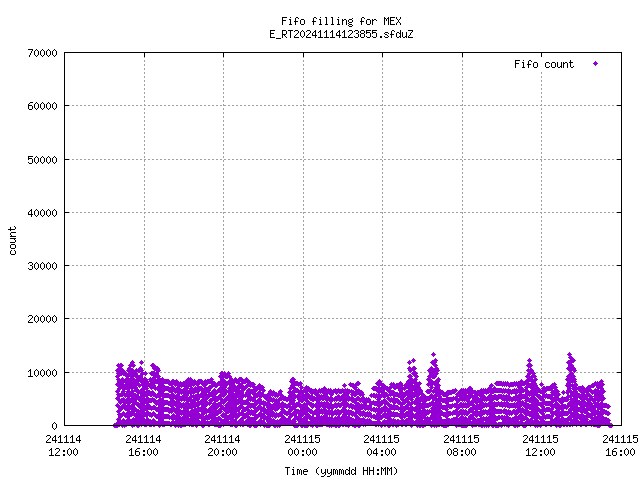
Task: Click the y-axis value 50000
Action: [x=42, y=160]
